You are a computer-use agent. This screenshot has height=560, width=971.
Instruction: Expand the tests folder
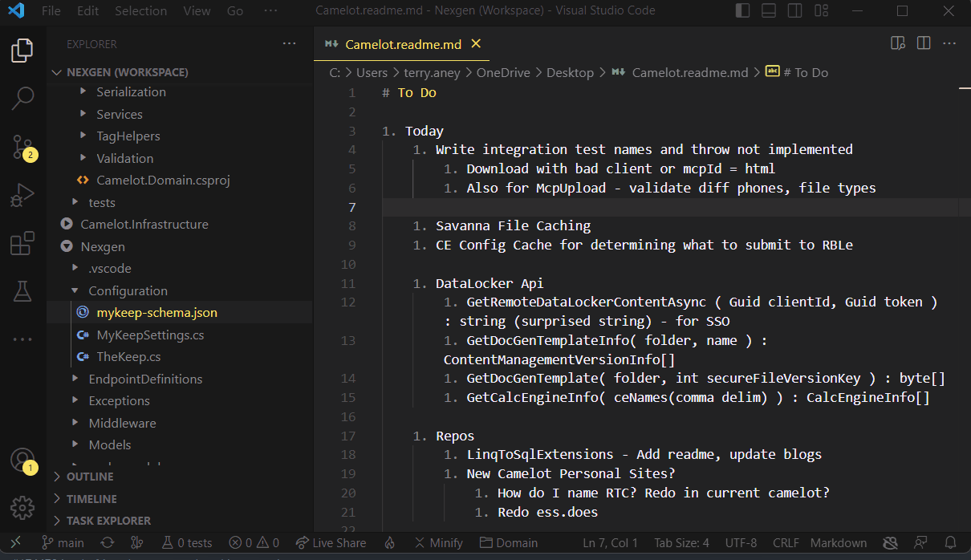pos(102,203)
